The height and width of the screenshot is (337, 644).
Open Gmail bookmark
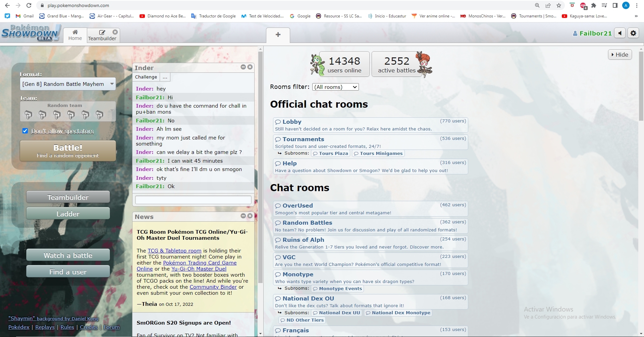tap(25, 16)
